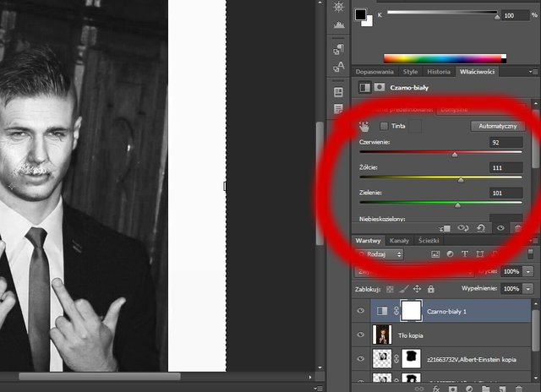541x392 pixels.
Task: Click the Zielenie slider handle
Action: tap(457, 205)
